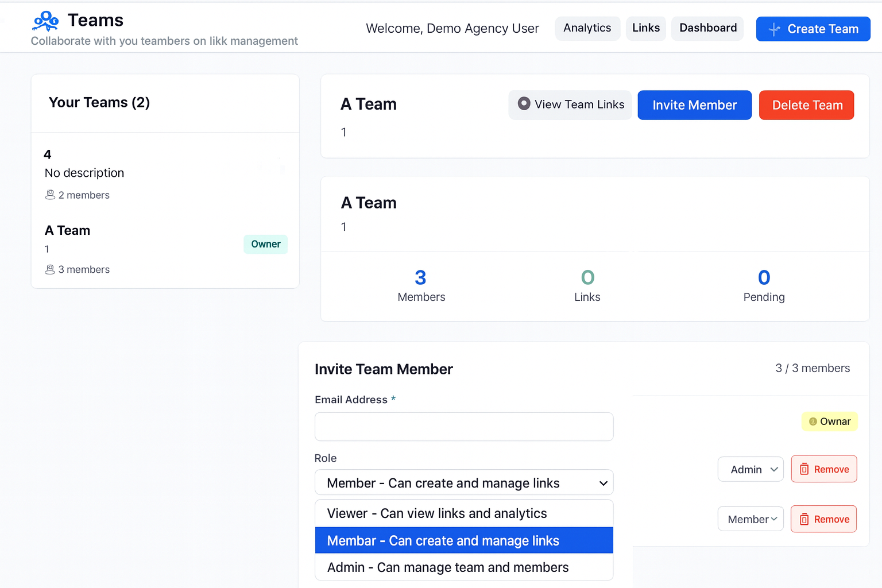
Task: Remove the Admin role member
Action: 824,469
